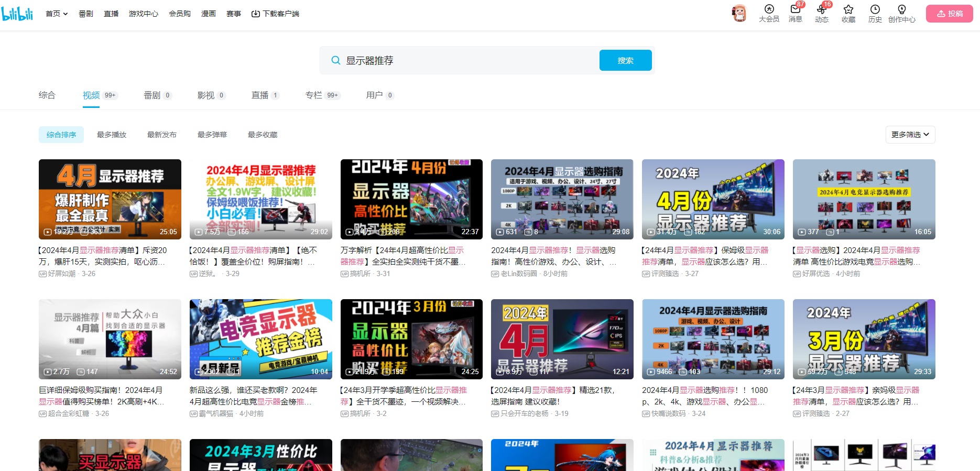The image size is (980, 471).
Task: Click the user avatar
Action: [x=739, y=13]
